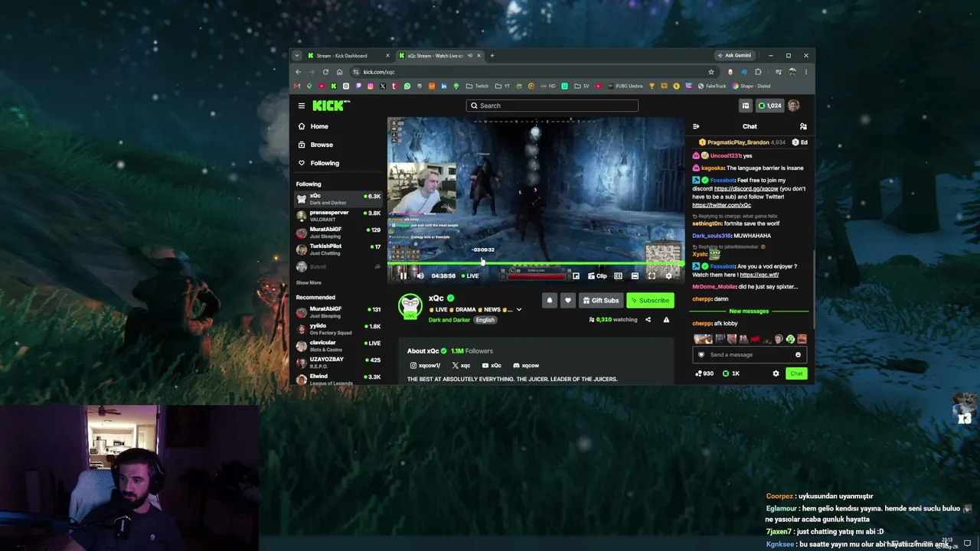980x551 pixels.
Task: Subscribe to xQc's channel
Action: (650, 301)
